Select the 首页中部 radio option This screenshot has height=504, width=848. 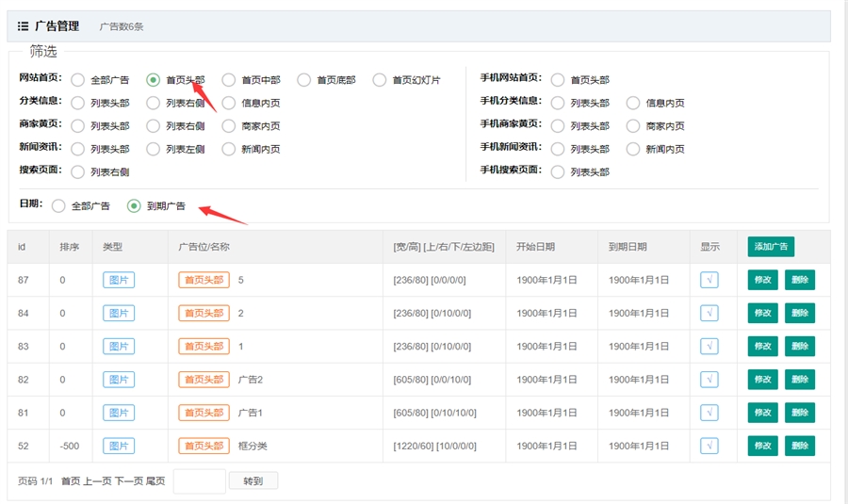click(x=229, y=80)
